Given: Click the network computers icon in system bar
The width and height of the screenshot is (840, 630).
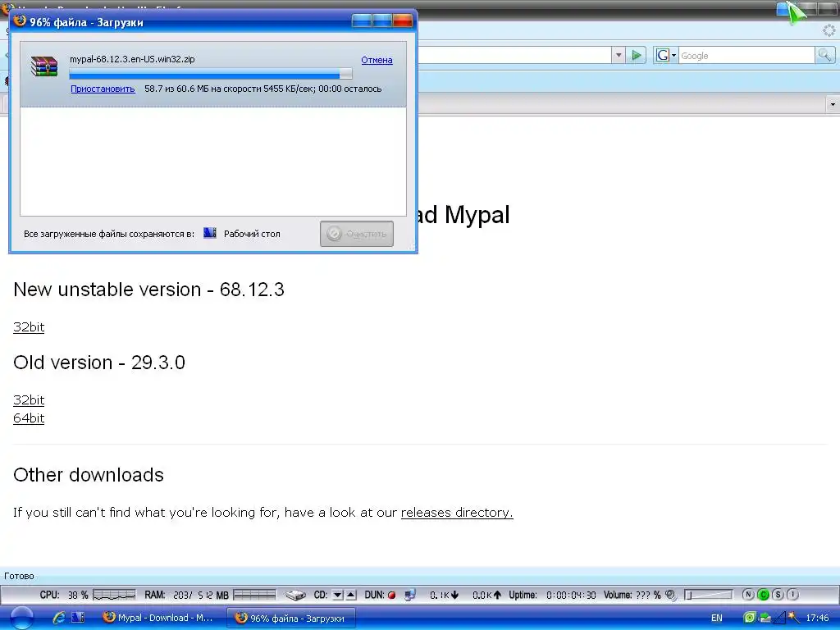Looking at the screenshot, I should pos(410,596).
